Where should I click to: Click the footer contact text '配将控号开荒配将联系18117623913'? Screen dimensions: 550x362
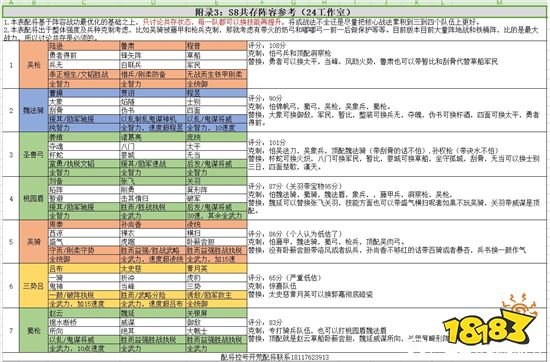(275, 357)
